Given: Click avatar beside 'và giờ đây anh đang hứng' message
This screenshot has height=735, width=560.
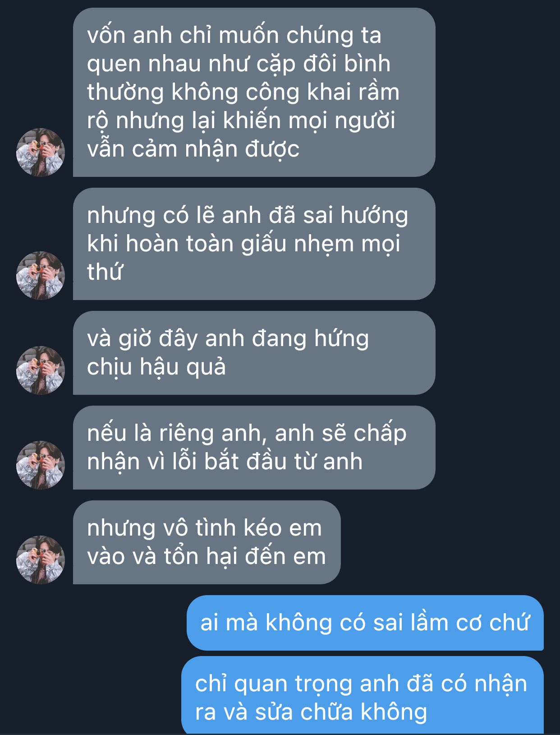Looking at the screenshot, I should click(x=41, y=370).
